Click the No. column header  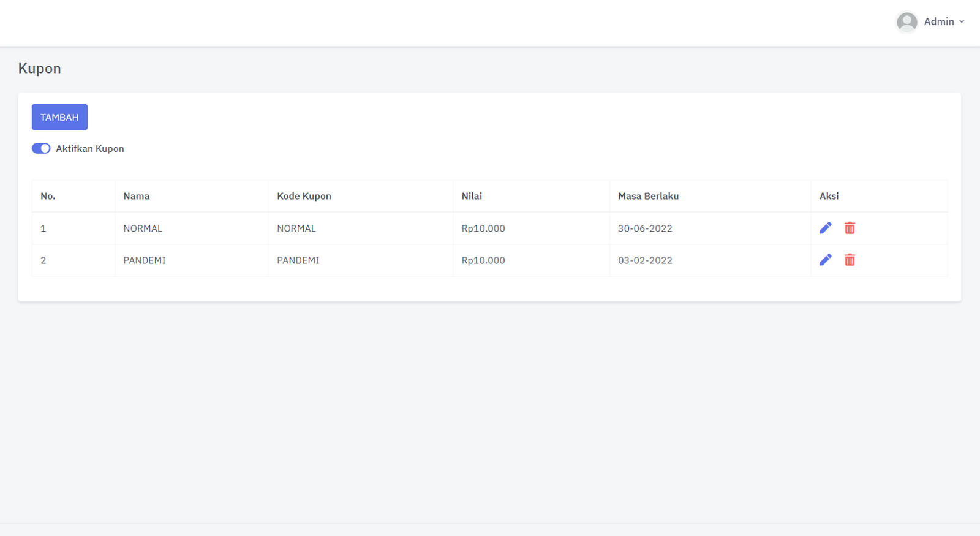point(48,196)
